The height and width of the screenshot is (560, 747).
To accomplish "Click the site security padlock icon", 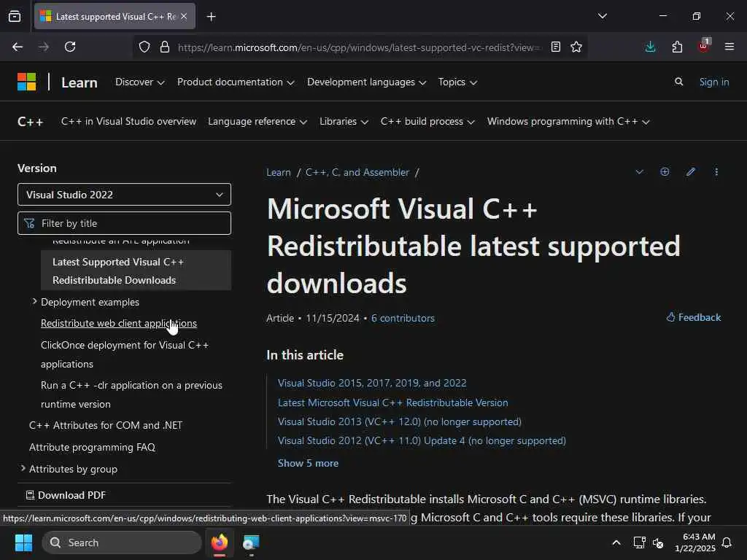I will pos(165,47).
